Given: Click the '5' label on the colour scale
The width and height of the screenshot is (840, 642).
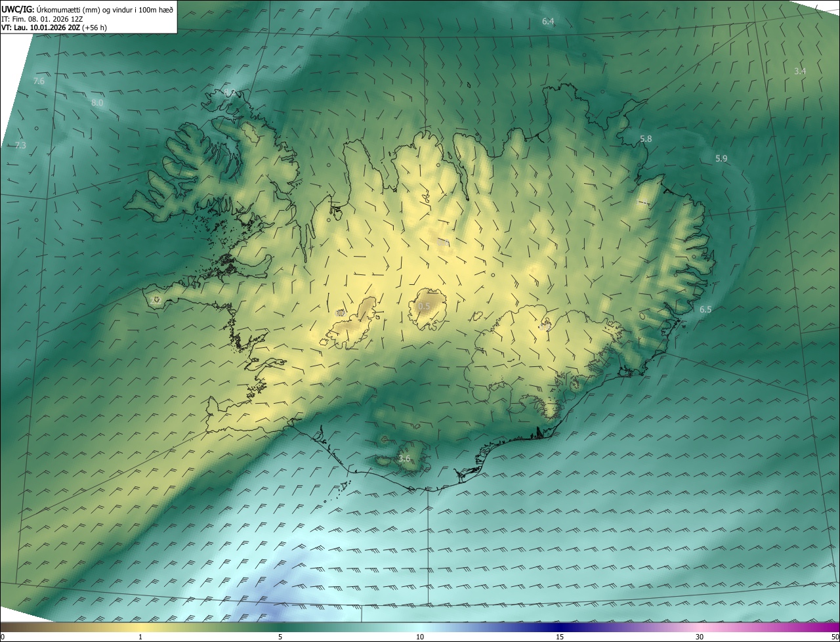Looking at the screenshot, I should click(280, 637).
